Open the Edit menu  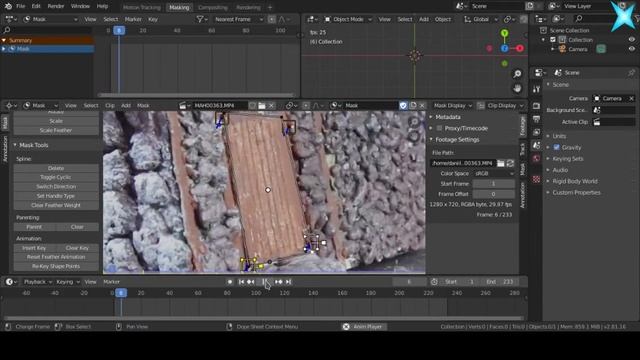[x=36, y=7]
